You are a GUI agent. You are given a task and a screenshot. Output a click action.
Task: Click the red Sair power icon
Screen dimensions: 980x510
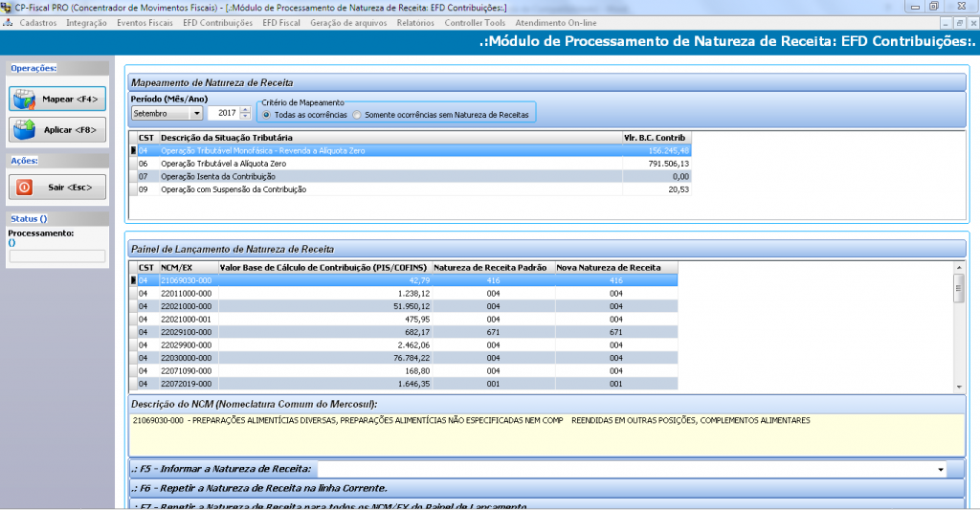coord(24,188)
